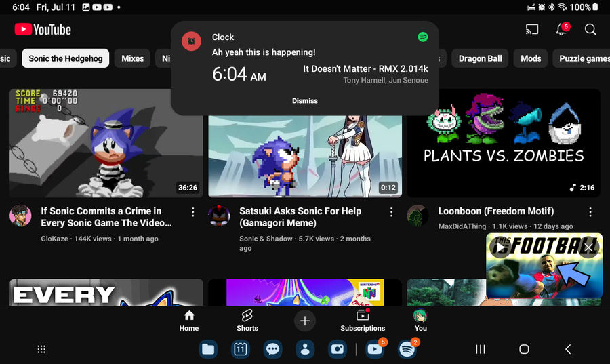610x364 pixels.
Task: Go to the Home tab
Action: (x=189, y=321)
